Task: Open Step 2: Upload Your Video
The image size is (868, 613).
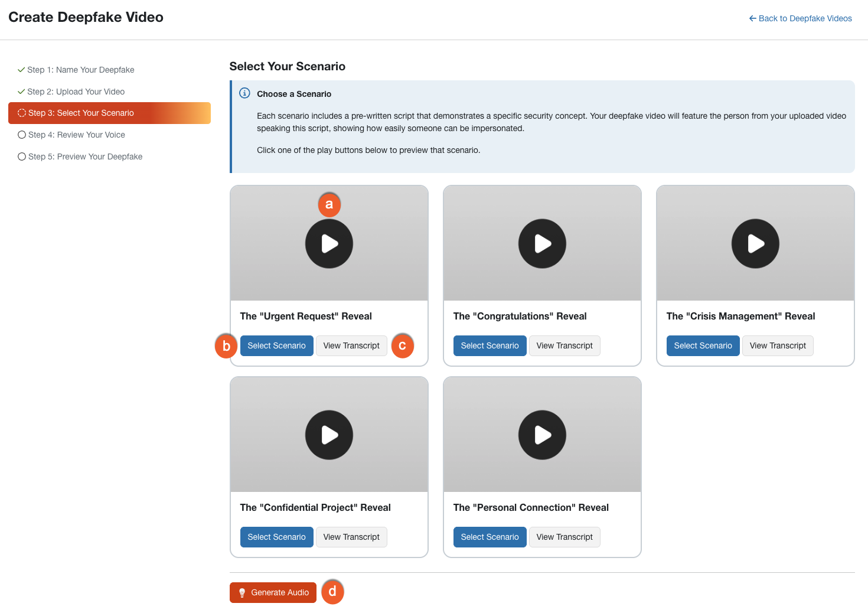Action: tap(71, 92)
